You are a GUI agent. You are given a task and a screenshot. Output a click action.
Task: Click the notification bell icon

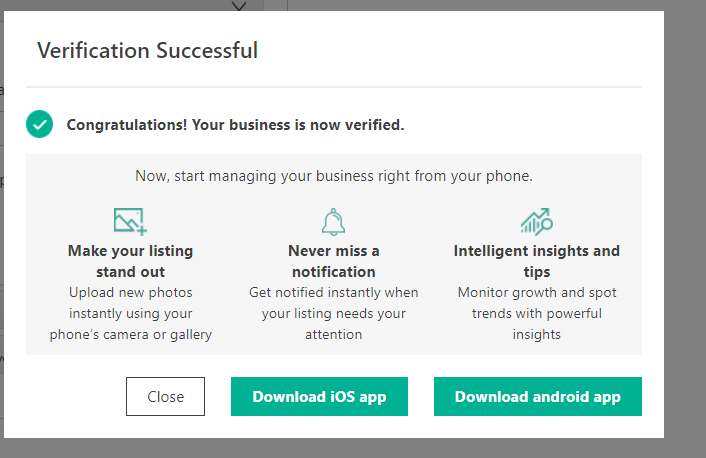(x=334, y=222)
